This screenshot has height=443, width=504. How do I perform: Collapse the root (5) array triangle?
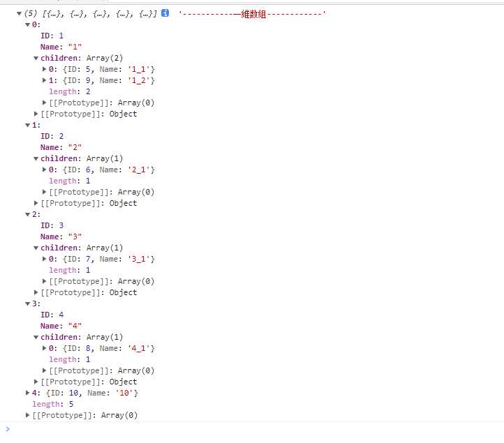(20, 14)
